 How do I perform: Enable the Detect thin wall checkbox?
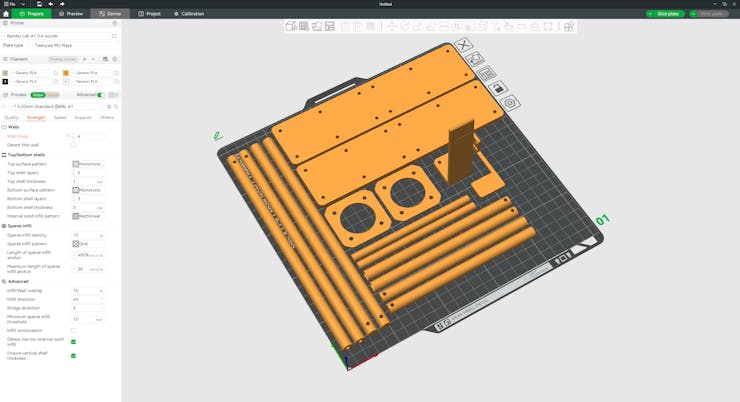tap(73, 145)
